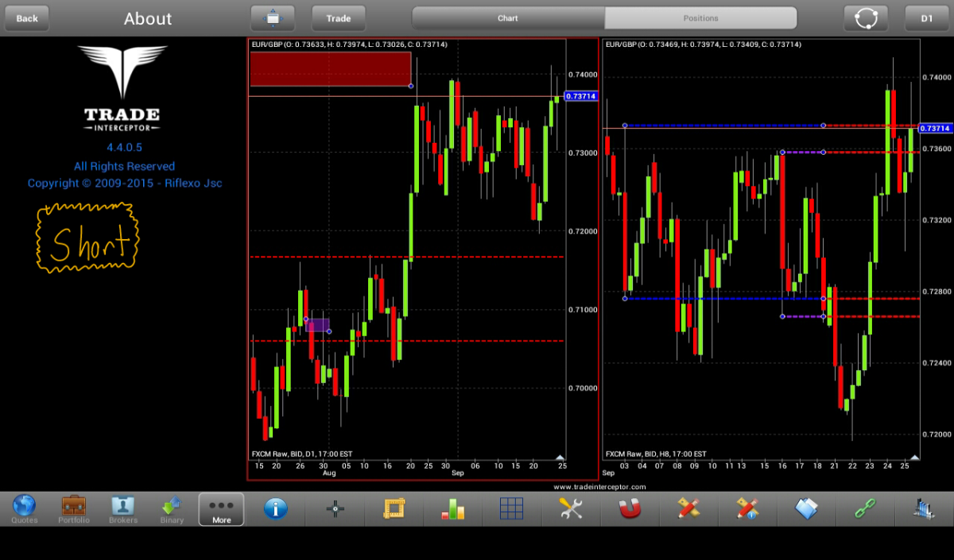Open the blue grid layout icon

tap(511, 509)
